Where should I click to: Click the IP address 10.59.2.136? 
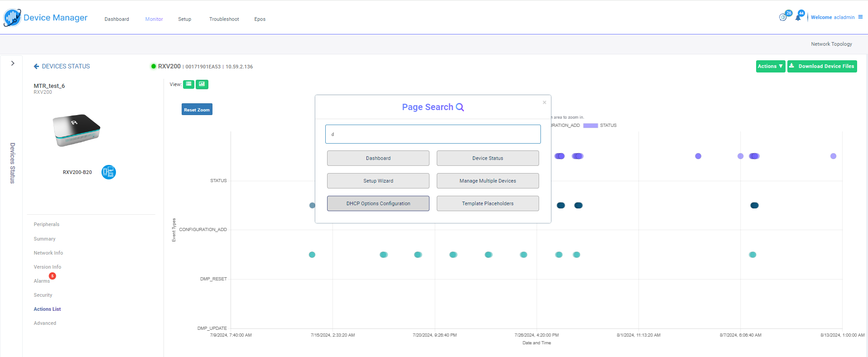click(x=239, y=67)
